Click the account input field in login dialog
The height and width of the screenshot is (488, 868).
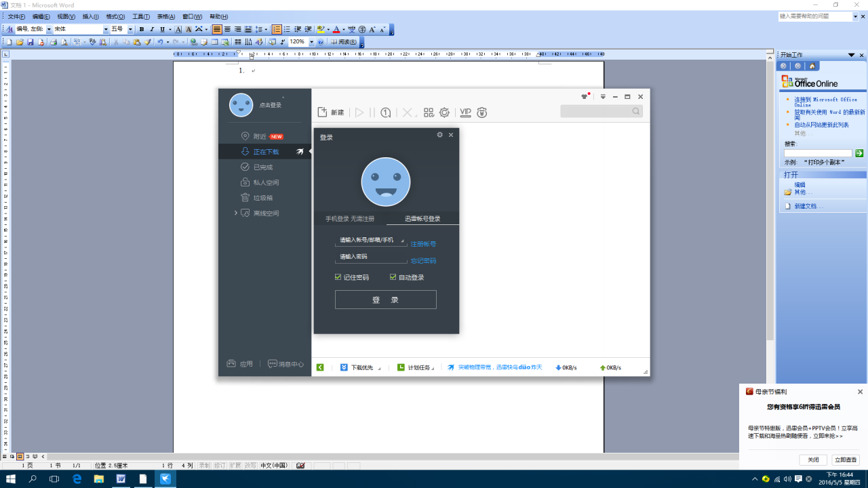tap(370, 240)
